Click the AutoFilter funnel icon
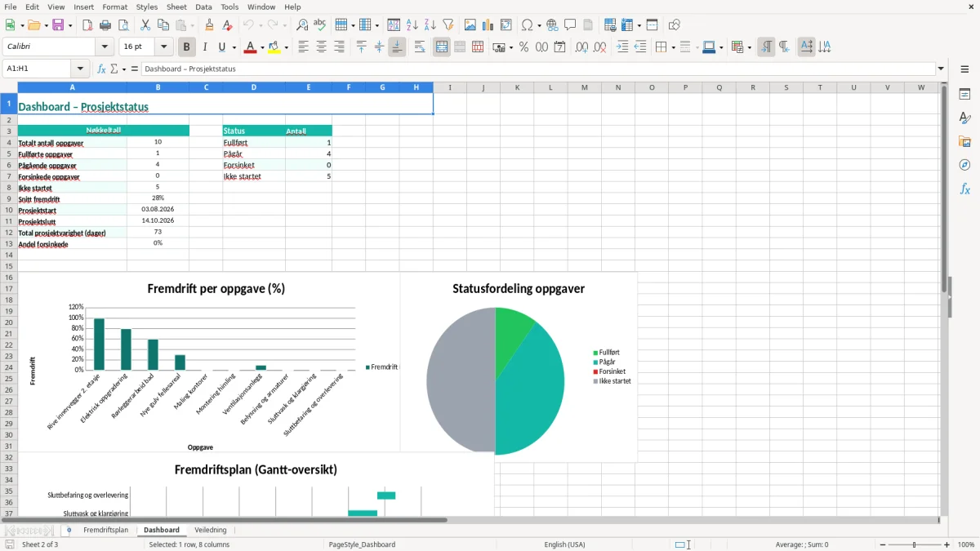This screenshot has width=980, height=551. click(448, 25)
